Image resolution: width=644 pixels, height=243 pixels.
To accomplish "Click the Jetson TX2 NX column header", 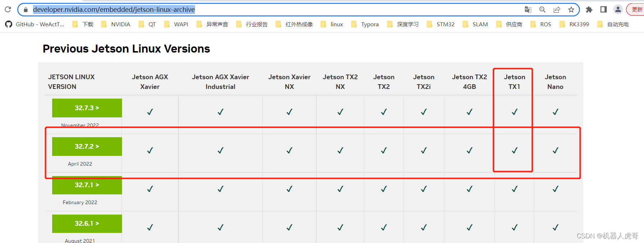I will pos(340,82).
